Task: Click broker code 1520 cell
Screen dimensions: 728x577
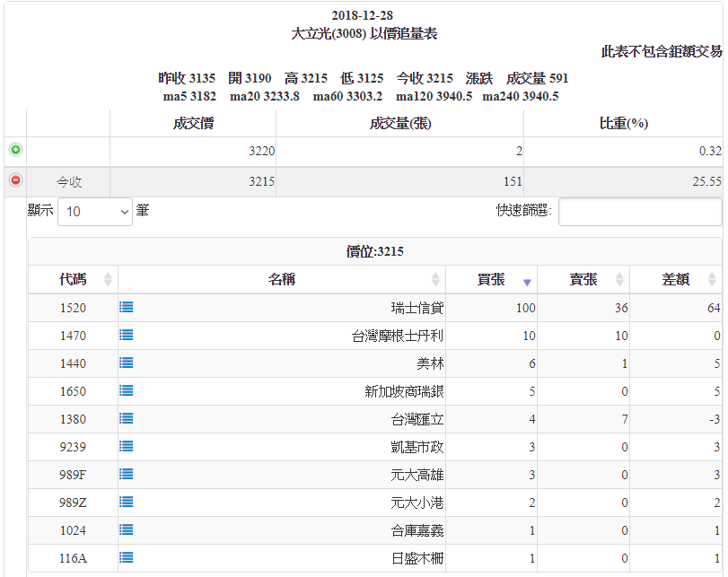Action: point(73,308)
